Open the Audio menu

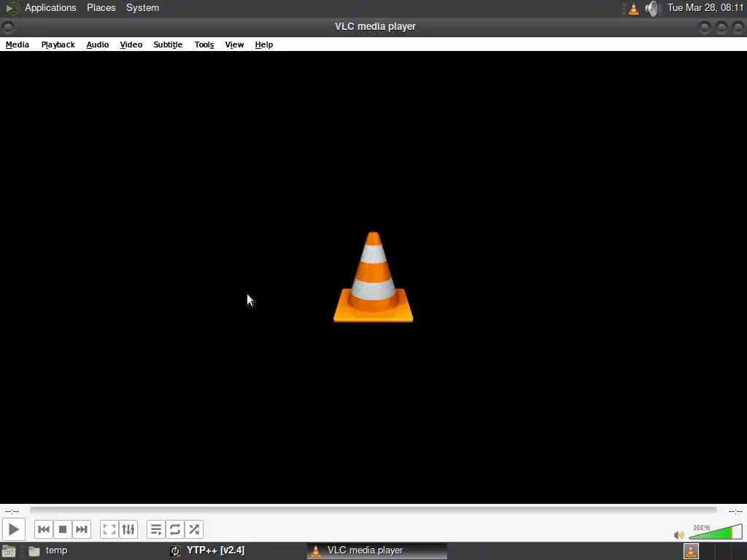tap(98, 44)
